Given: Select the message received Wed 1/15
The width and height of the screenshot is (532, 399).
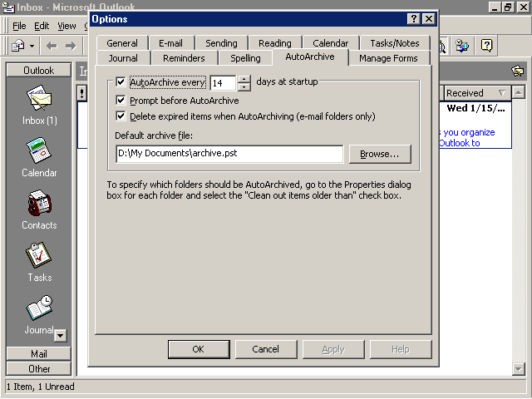Looking at the screenshot, I should point(475,125).
